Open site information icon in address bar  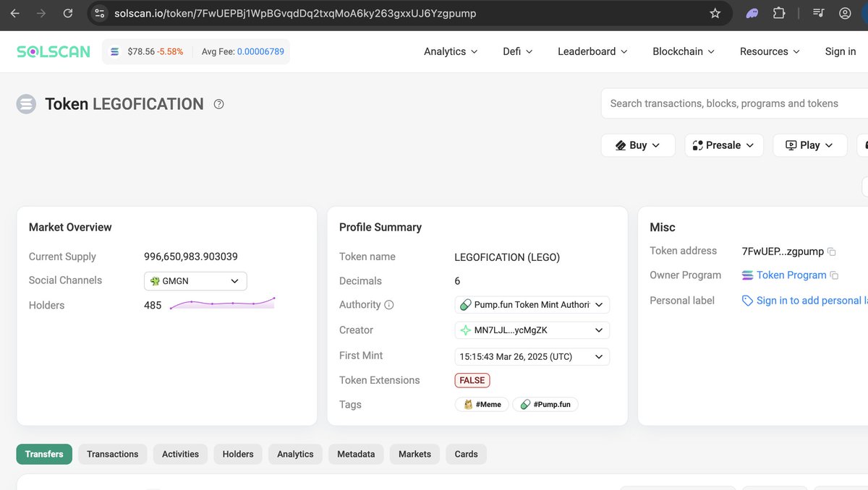pyautogui.click(x=100, y=13)
